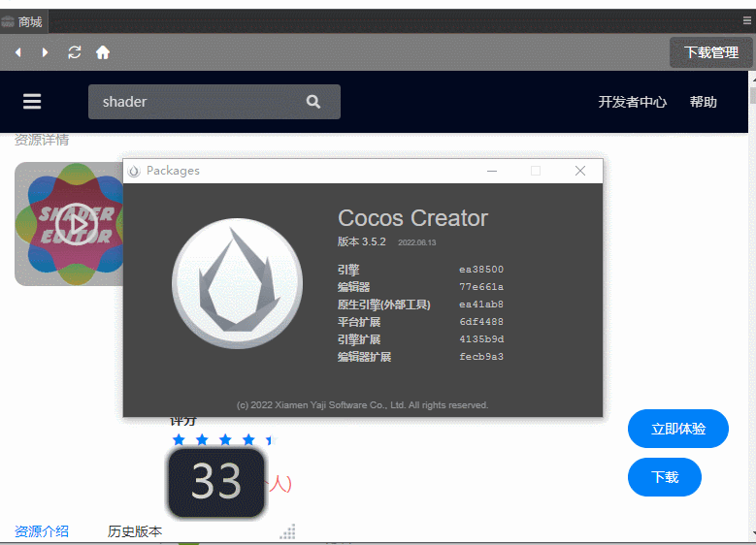Click the 引擎 label row
The image size is (756, 545).
348,270
